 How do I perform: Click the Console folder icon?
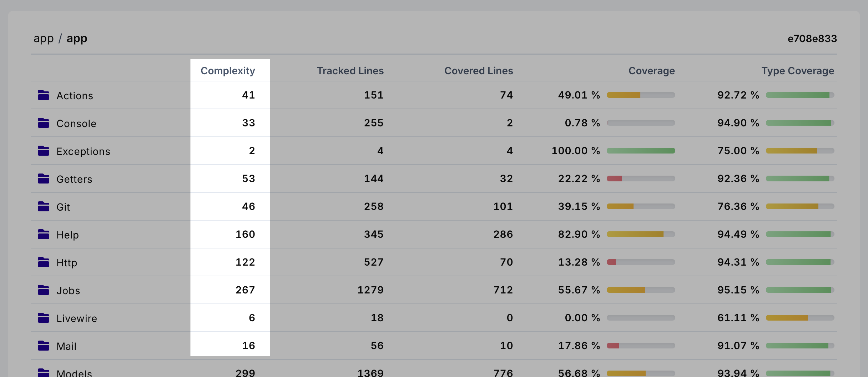44,123
